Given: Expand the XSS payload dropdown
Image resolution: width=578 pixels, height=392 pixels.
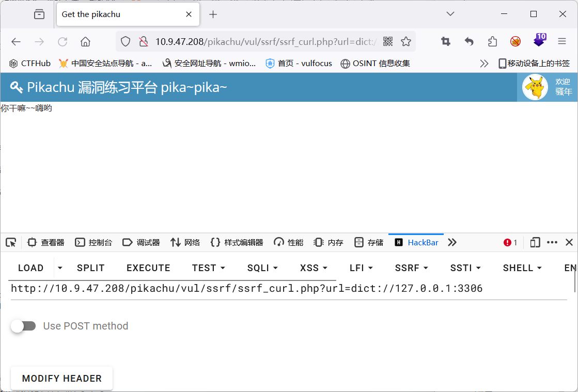Looking at the screenshot, I should point(313,268).
